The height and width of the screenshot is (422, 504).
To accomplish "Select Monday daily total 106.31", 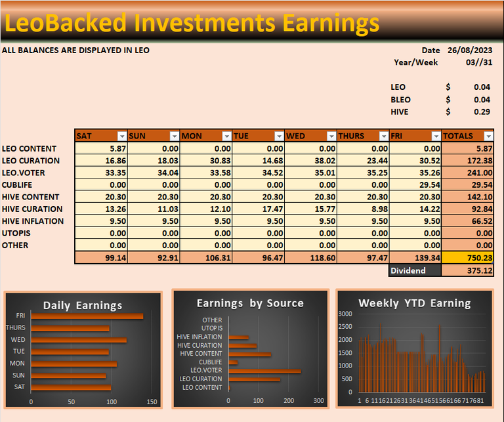I will (206, 258).
